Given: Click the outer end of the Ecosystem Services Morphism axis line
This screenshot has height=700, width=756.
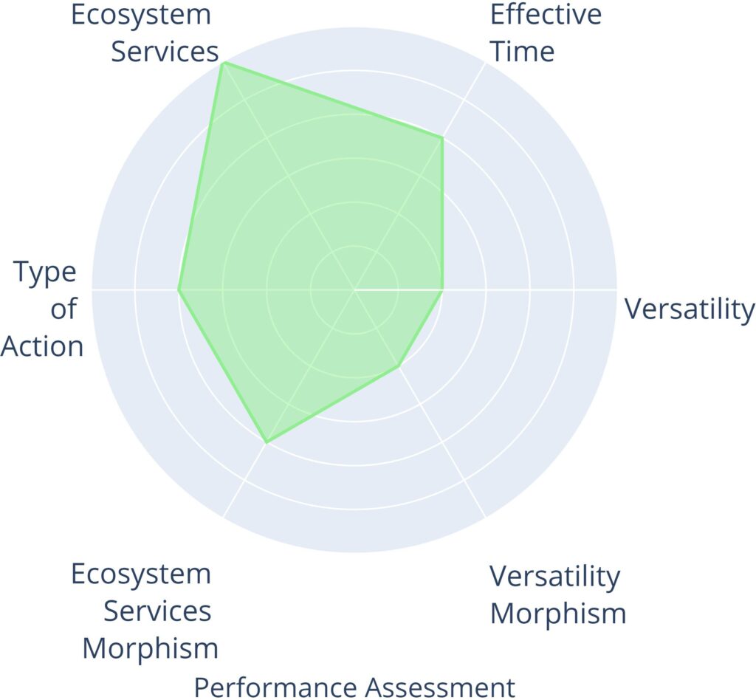Looking at the screenshot, I should tap(223, 516).
